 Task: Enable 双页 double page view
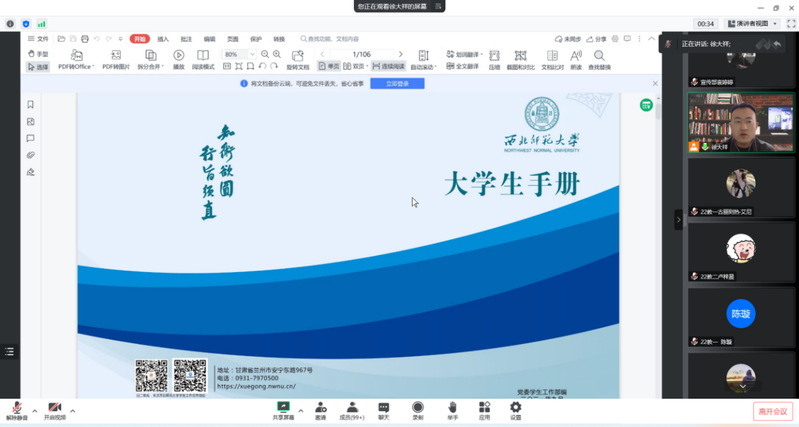(354, 66)
